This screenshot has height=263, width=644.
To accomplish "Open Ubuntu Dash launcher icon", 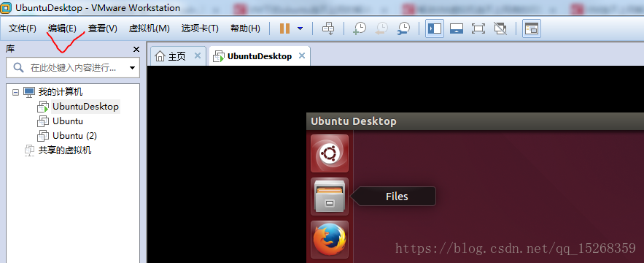I will [330, 153].
